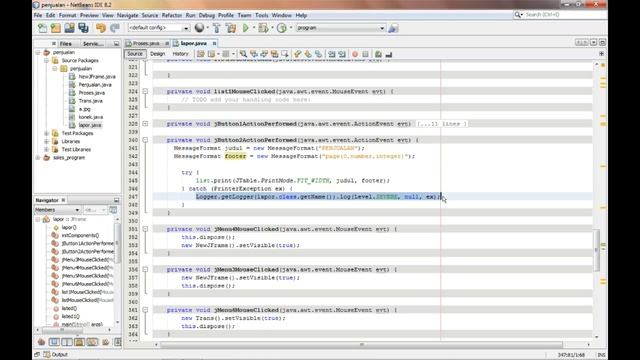Click Find Next Occurrence icon in editor toolbar
This screenshot has width=640, height=360.
pos(264,54)
